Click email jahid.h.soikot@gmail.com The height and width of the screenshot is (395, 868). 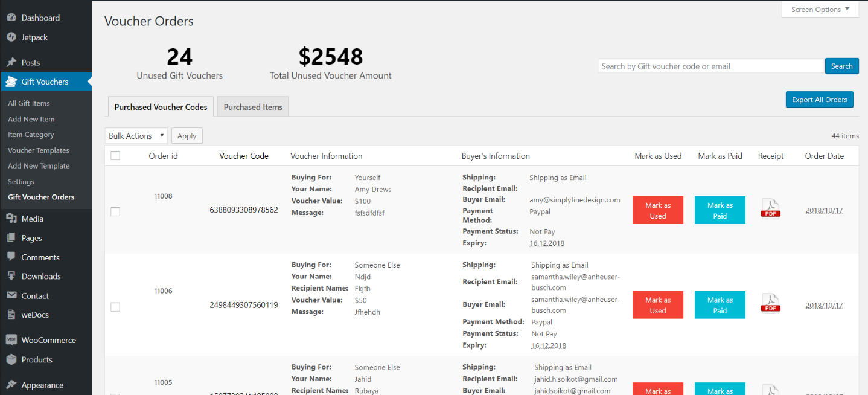[x=576, y=379]
